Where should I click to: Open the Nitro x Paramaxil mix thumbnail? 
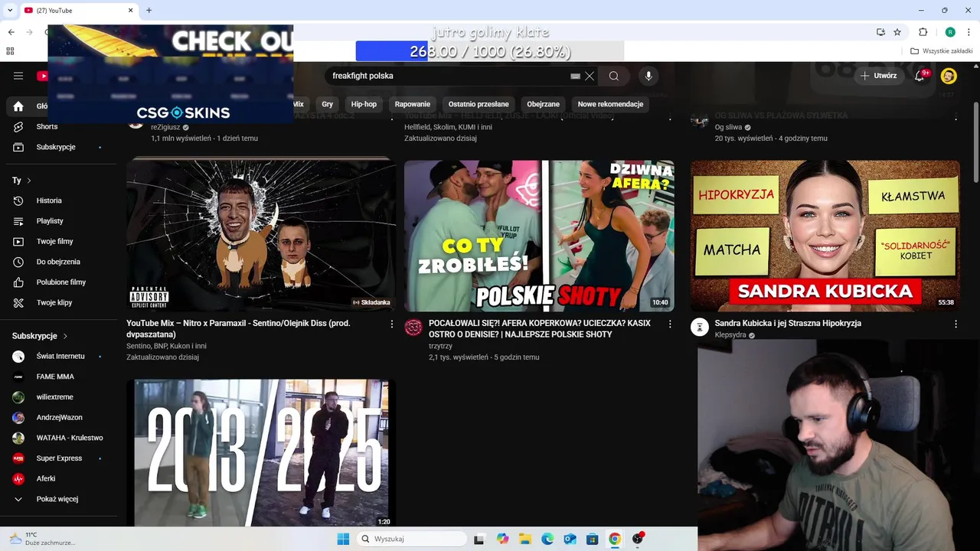tap(261, 235)
